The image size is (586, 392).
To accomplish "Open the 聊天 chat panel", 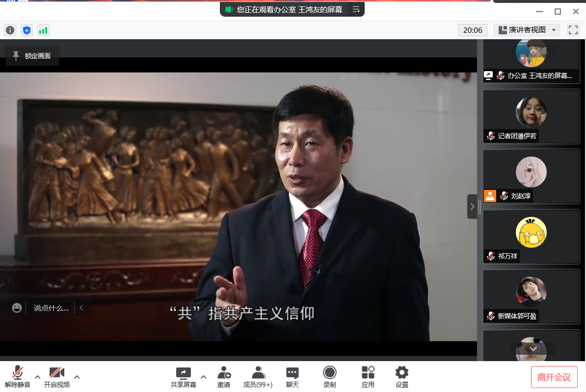I will pos(293,377).
